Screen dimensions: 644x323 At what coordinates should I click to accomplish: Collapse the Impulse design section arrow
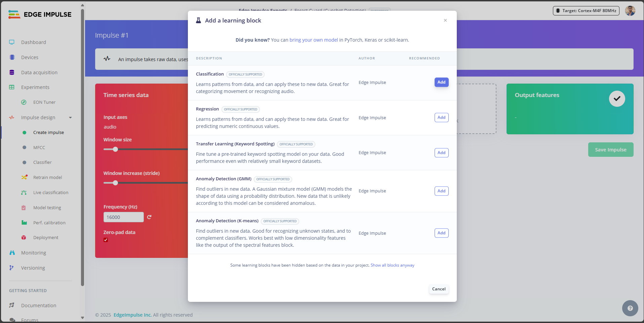click(x=70, y=118)
